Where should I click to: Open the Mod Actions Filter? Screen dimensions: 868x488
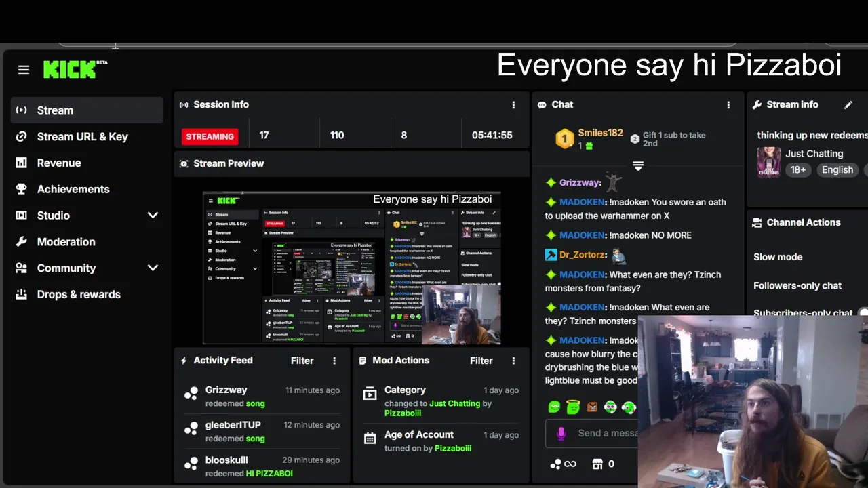pos(481,361)
